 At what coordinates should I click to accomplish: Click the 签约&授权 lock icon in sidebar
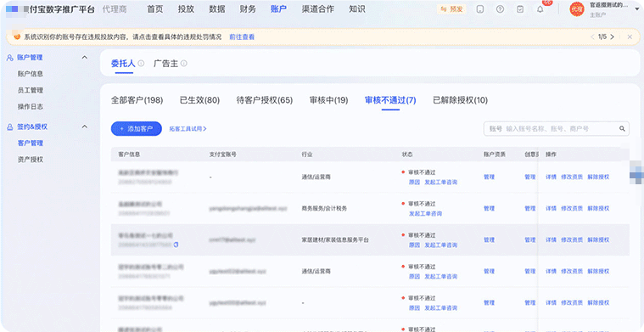(10, 127)
